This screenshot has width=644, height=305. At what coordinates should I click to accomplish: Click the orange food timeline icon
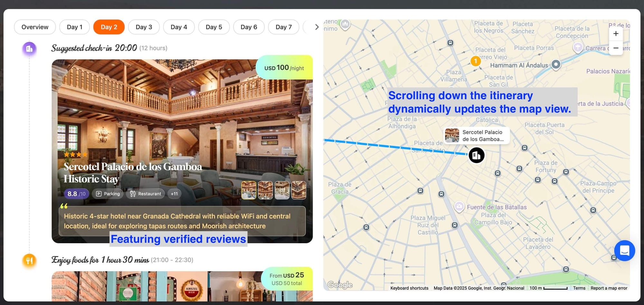[29, 260]
